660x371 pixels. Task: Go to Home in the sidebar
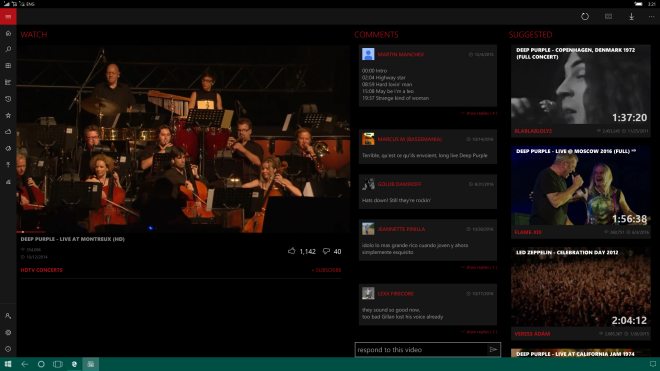point(8,33)
